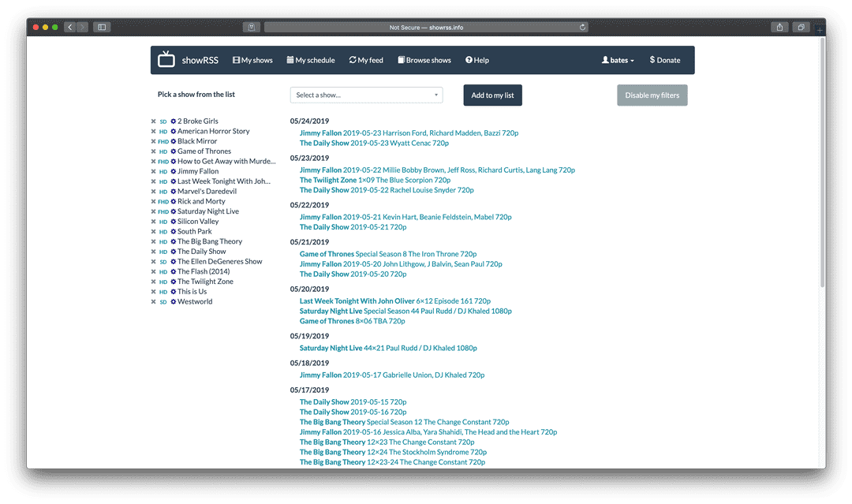Open settings gear for The Flash (2014)
The width and height of the screenshot is (852, 504).
[174, 271]
